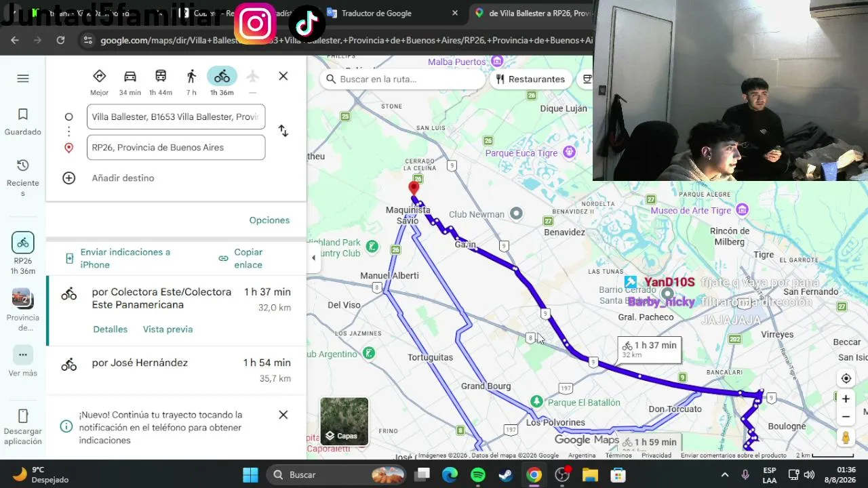This screenshot has width=868, height=488.
Task: Open the Privacidad link on map footer
Action: 656,455
